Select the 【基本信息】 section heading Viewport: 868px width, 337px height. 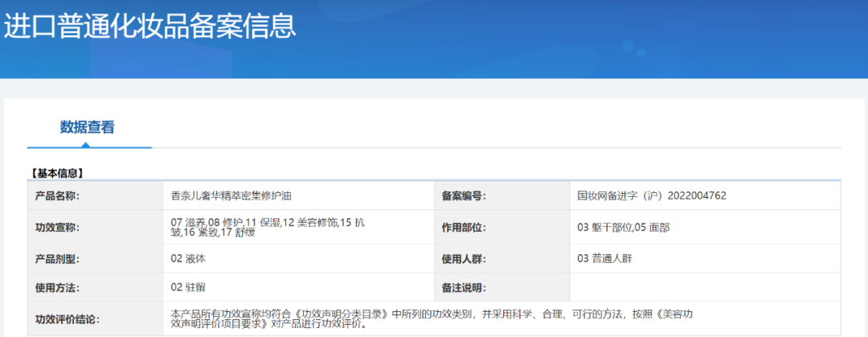pos(57,173)
